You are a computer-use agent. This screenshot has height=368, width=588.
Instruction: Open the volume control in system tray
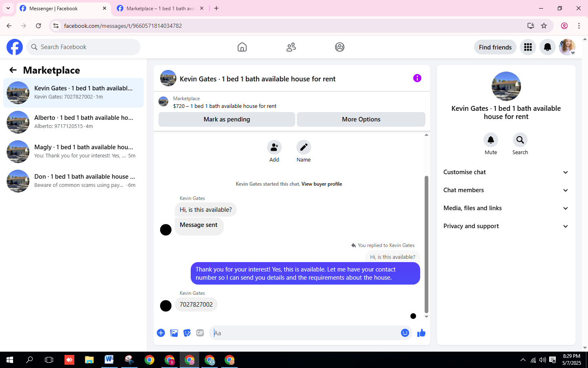[x=542, y=360]
